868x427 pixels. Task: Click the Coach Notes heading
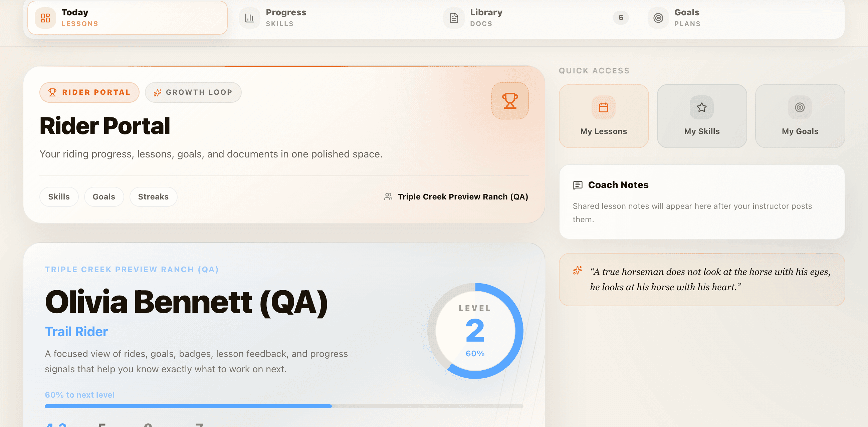618,185
